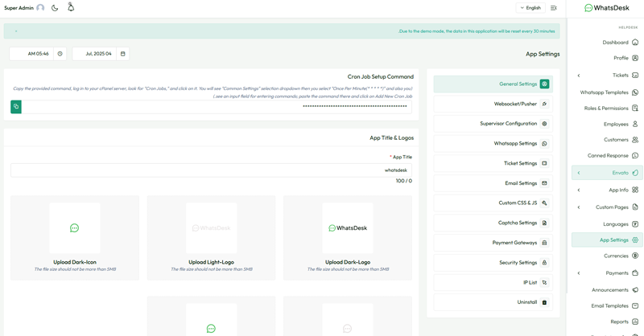Click the App Title input field
This screenshot has height=336, width=644.
(211, 170)
